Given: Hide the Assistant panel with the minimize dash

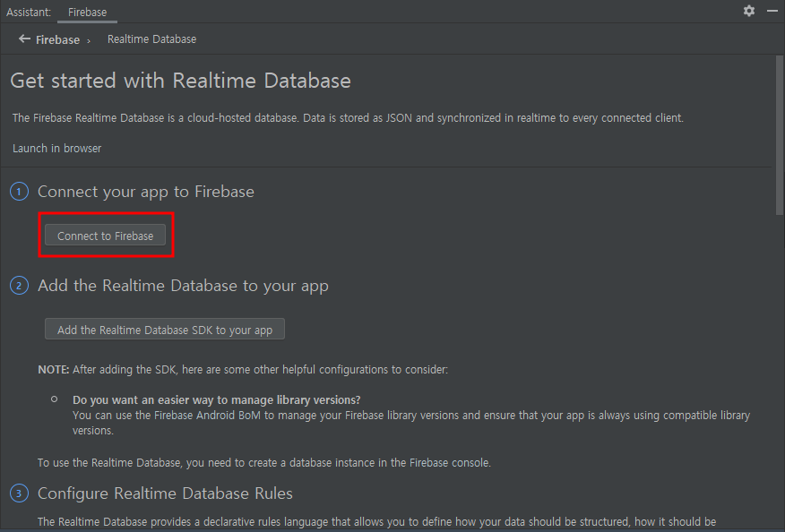Looking at the screenshot, I should (772, 11).
